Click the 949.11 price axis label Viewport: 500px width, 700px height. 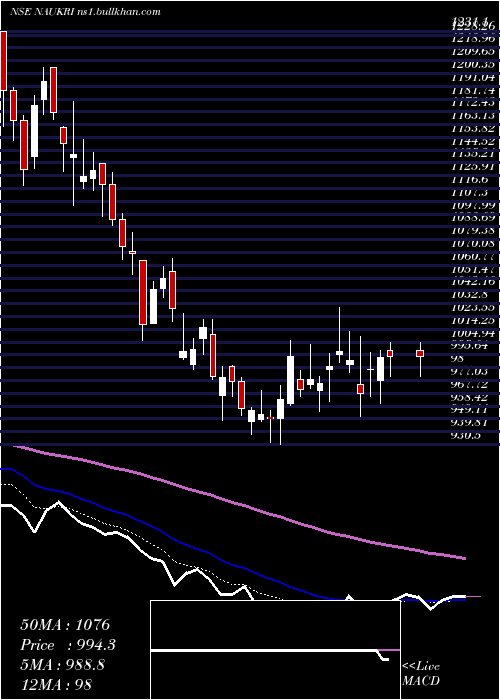click(x=470, y=410)
